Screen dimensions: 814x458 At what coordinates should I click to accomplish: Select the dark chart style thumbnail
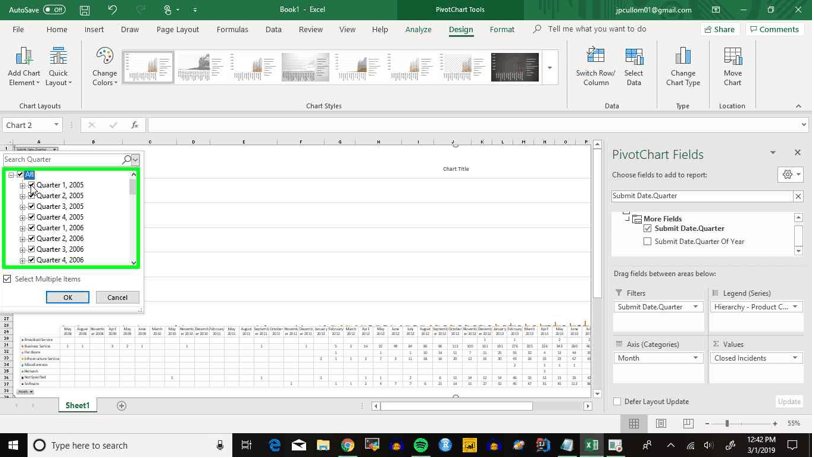point(514,67)
